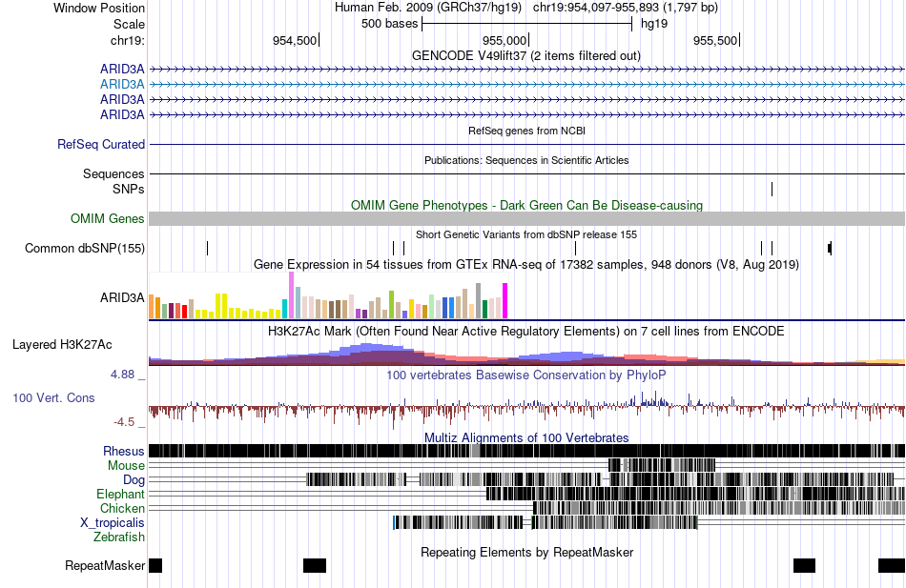Click the 100 Vert. Cons label
This screenshot has height=588, width=906.
[x=53, y=398]
